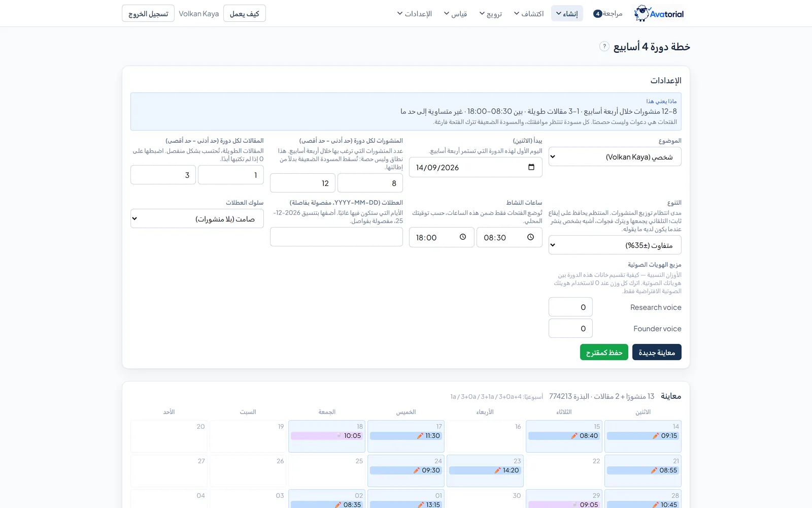Screen dimensions: 812x508
Task: Click the clock icon in the 18:00 time field
Action: [x=463, y=237]
